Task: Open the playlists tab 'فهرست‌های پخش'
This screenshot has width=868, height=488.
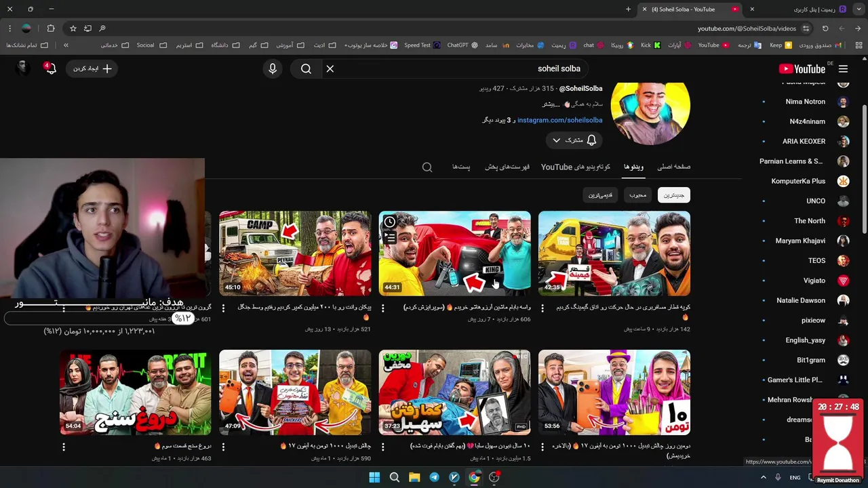Action: coord(507,167)
